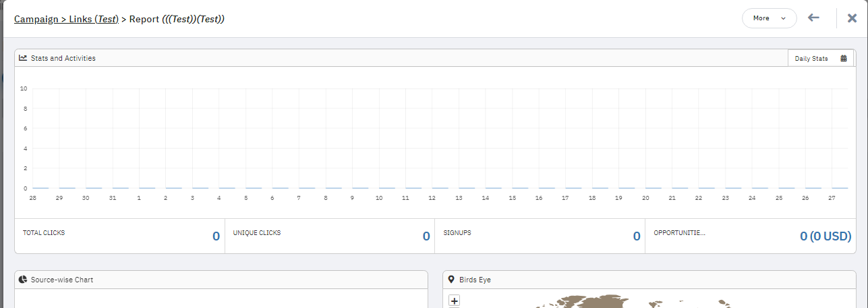The width and height of the screenshot is (868, 308).
Task: Click the x-axis date label 15
Action: coord(513,198)
